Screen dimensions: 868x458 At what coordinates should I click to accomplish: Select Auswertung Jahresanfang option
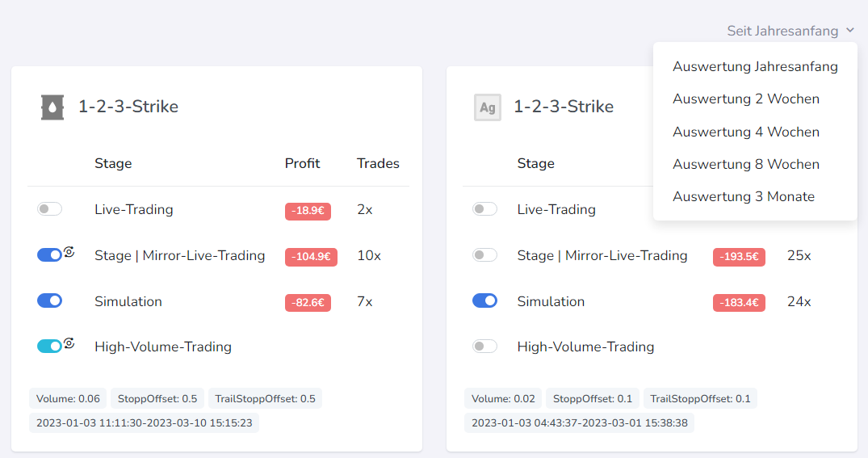click(755, 66)
